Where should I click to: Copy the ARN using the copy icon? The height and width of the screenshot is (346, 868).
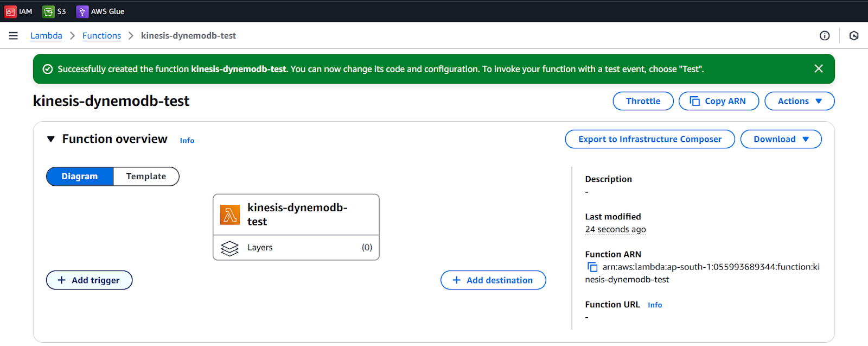[x=592, y=267]
